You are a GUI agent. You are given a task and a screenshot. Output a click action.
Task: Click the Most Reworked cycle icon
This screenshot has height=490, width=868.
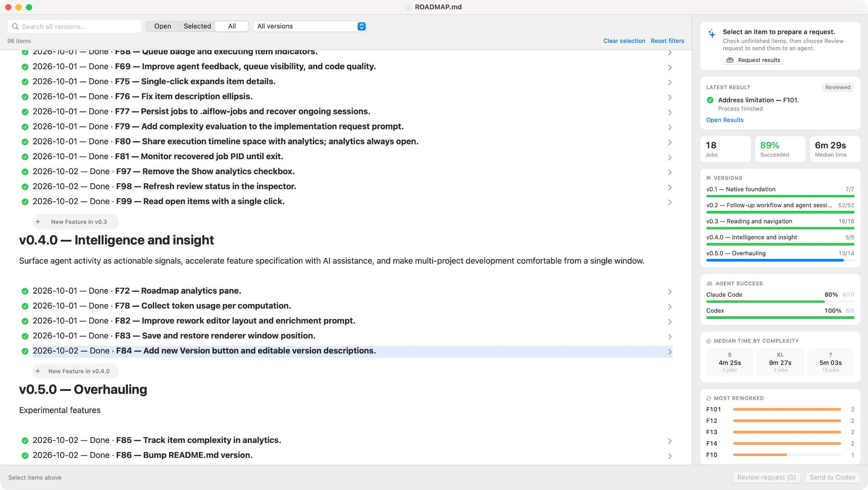tap(708, 399)
